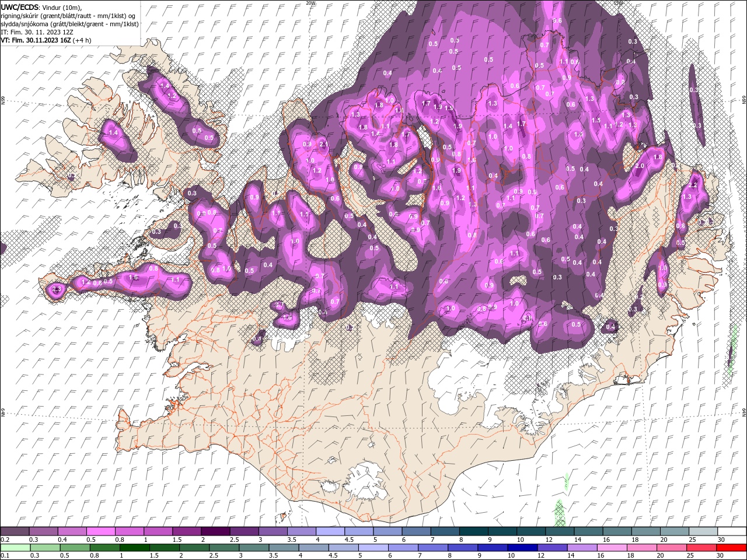The image size is (747, 560).
Task: Choose snow scale swatch starting at 1.5
Action: click(187, 531)
